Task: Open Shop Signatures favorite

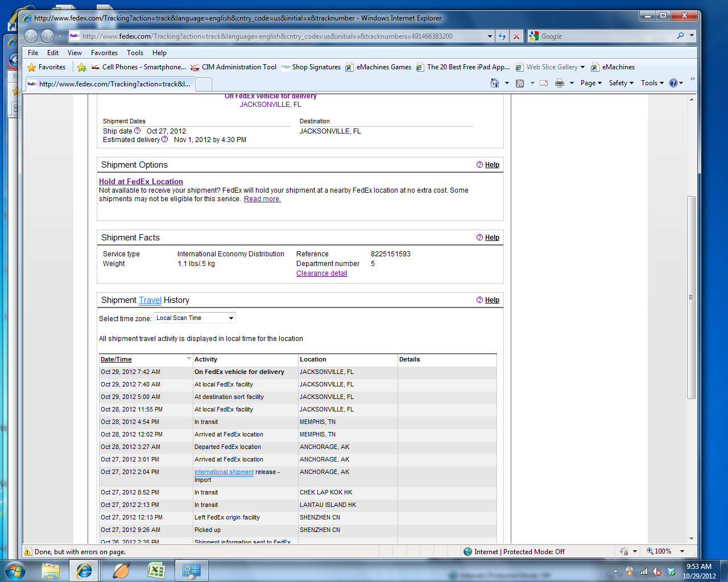Action: coord(311,67)
